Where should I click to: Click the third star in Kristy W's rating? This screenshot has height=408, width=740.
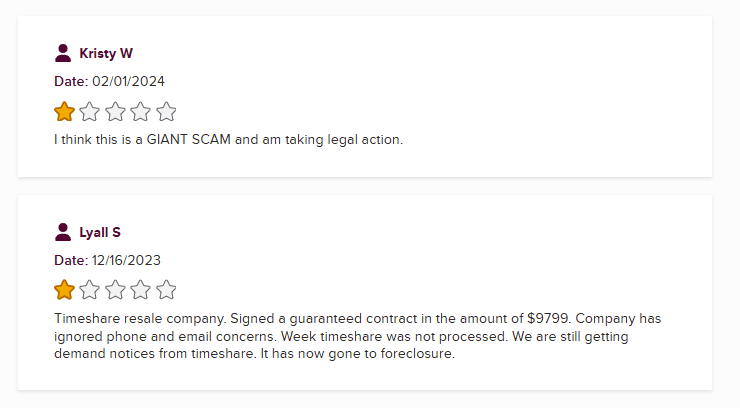point(115,112)
